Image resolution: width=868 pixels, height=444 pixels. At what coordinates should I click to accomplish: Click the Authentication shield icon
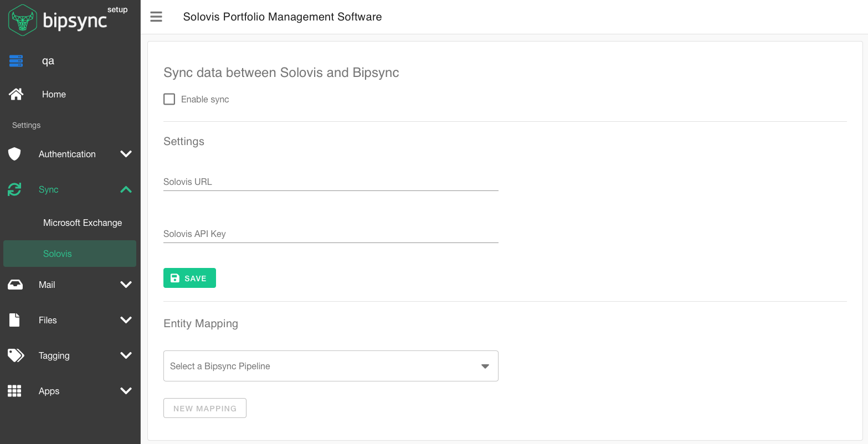(x=14, y=154)
